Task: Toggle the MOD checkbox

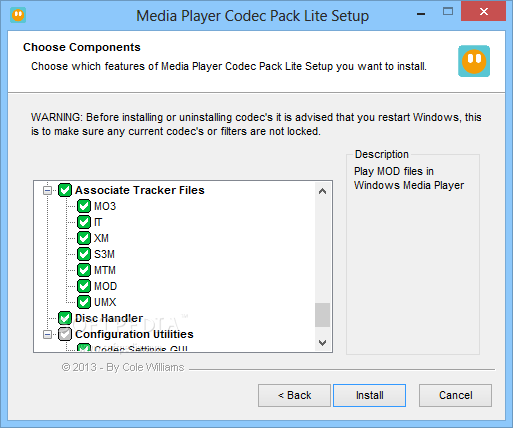Action: click(x=84, y=286)
